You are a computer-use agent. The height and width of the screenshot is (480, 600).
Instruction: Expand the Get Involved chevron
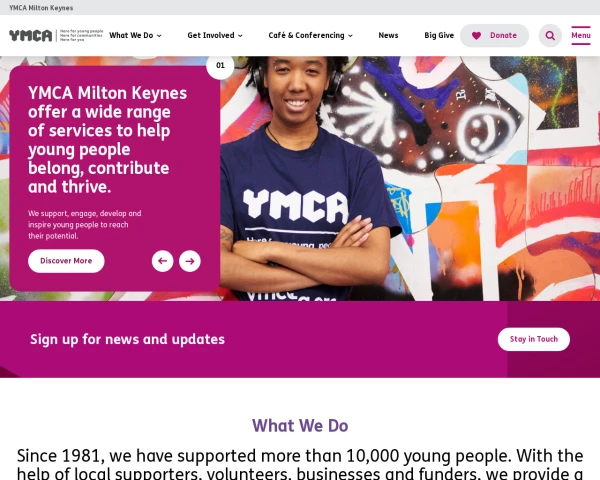click(x=240, y=36)
